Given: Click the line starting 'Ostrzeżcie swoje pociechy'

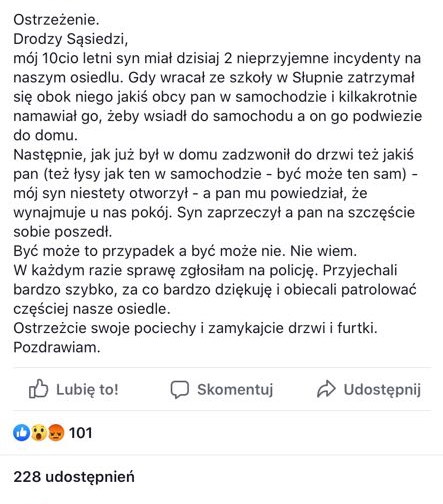Looking at the screenshot, I should (195, 328).
